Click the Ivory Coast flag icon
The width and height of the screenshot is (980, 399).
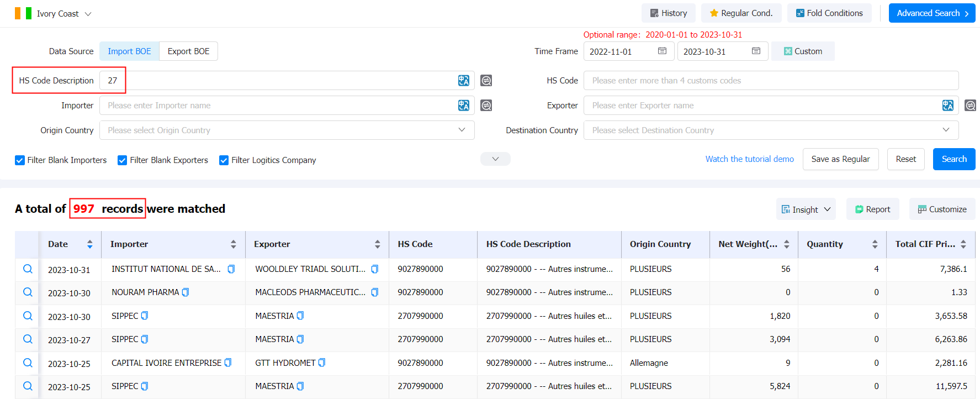(x=23, y=13)
